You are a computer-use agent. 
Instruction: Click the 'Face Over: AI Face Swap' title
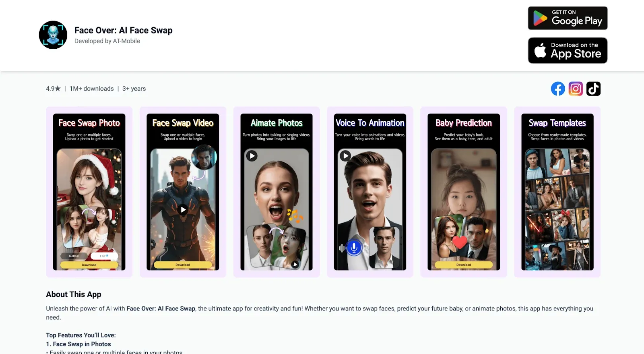[124, 30]
